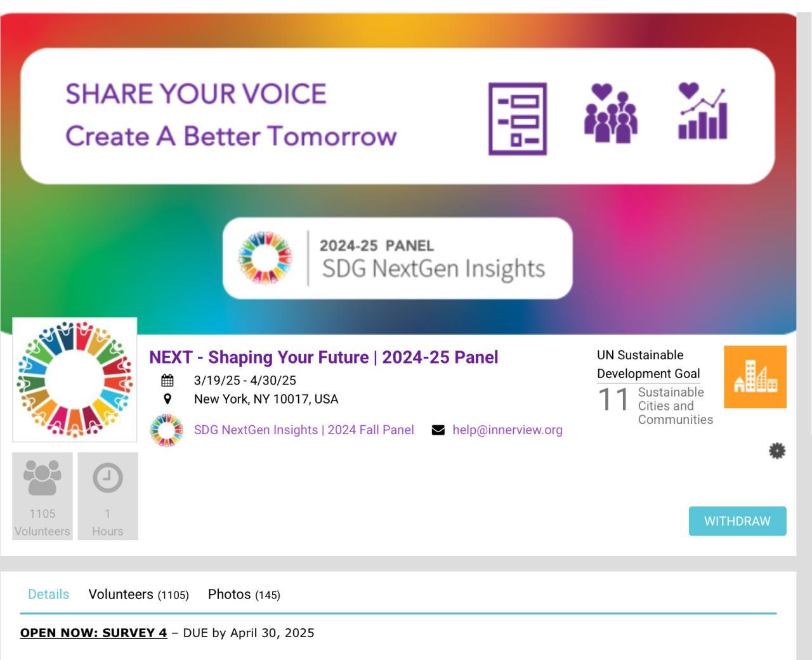Open SDG NextGen Insights 2024 Fall Panel link
Image resolution: width=812 pixels, height=660 pixels.
tap(304, 430)
